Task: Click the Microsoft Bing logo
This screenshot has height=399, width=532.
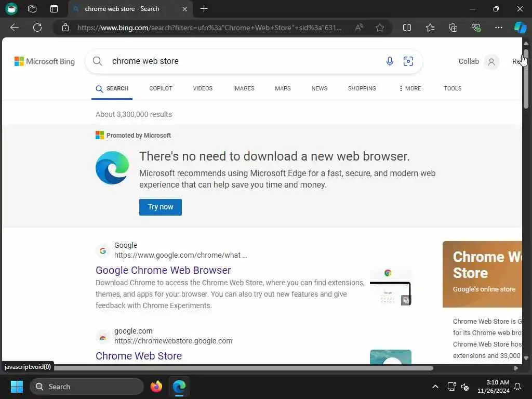Action: [x=45, y=61]
